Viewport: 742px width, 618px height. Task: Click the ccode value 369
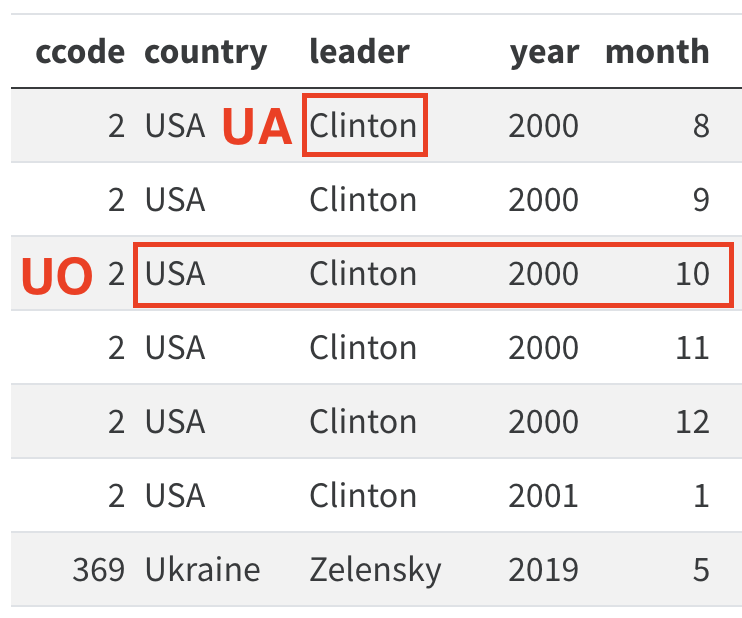[98, 570]
